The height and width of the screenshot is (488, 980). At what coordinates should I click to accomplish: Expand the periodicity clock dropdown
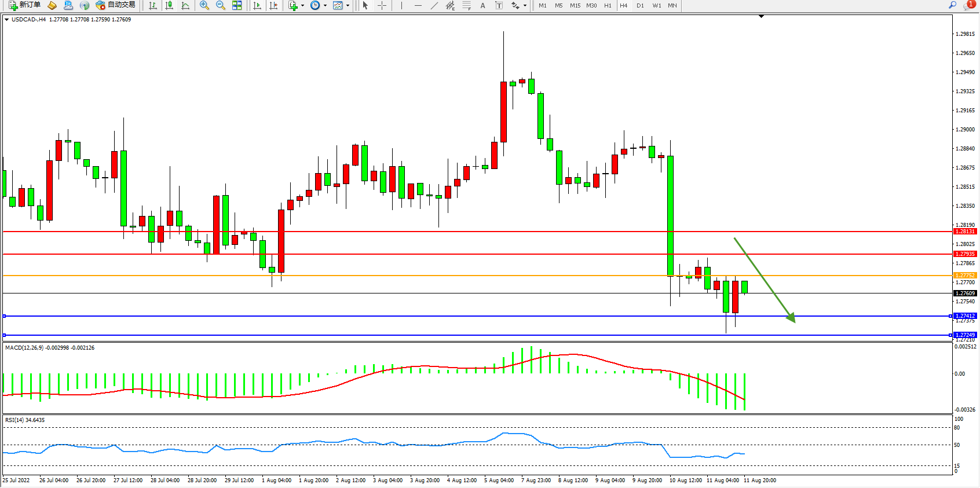(325, 6)
